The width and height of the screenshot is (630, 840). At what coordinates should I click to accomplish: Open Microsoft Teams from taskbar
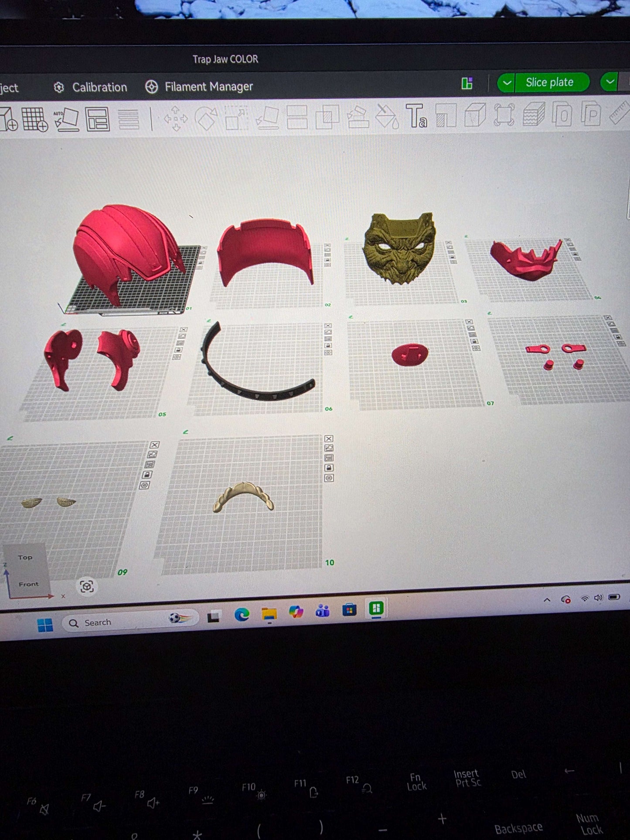pyautogui.click(x=322, y=611)
